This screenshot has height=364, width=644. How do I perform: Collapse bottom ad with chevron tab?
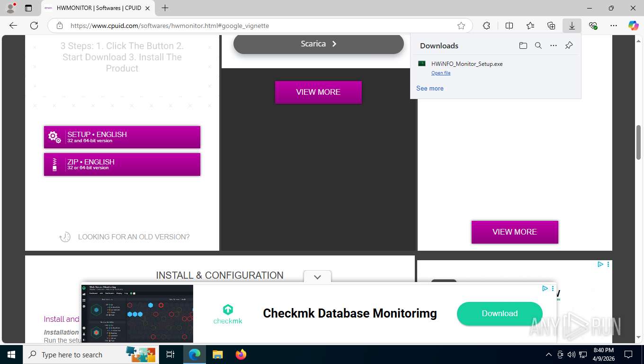click(317, 277)
